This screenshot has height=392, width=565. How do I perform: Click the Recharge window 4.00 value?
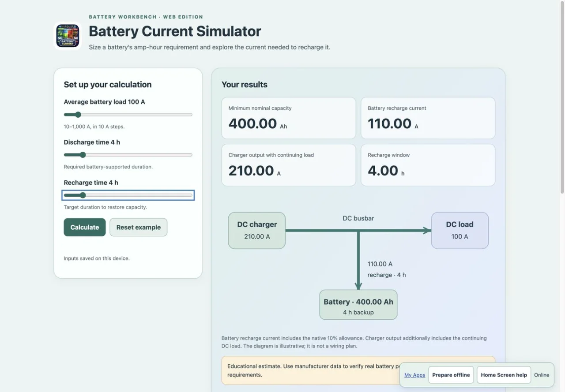point(383,170)
